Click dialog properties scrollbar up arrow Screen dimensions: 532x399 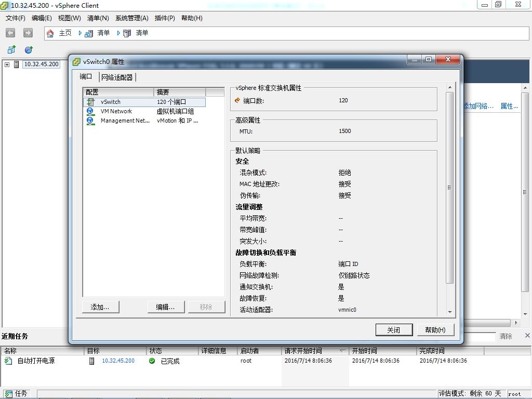pyautogui.click(x=450, y=87)
